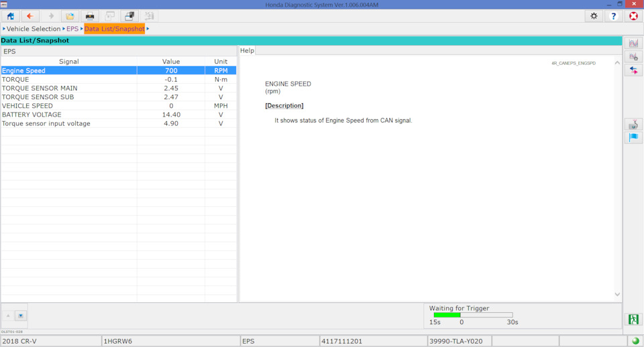Open settings with the gear icon
Screen dimensions: 644x347
594,16
